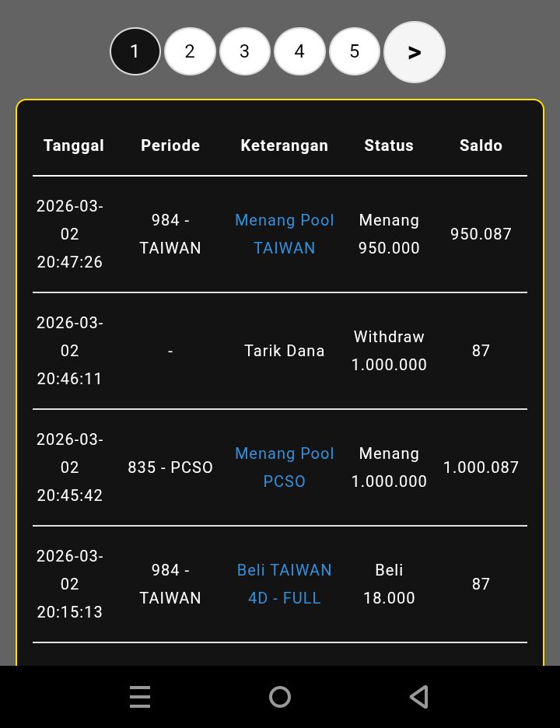Open page 4 of history

(299, 51)
